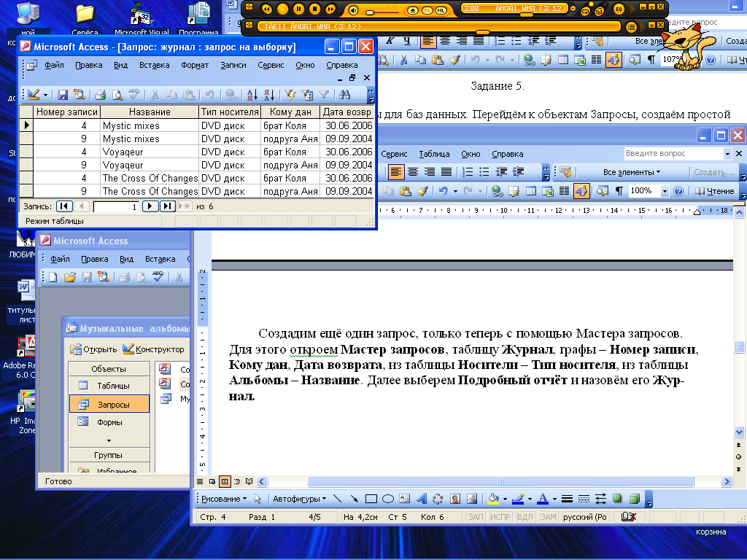Insert diagram from Drawing toolbar
Screen dimensions: 747x560
point(438,499)
